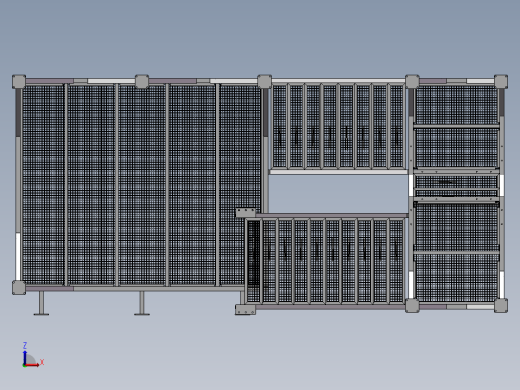Click the Z axis label on orientation triad
The height and width of the screenshot is (390, 520).
tap(25, 345)
